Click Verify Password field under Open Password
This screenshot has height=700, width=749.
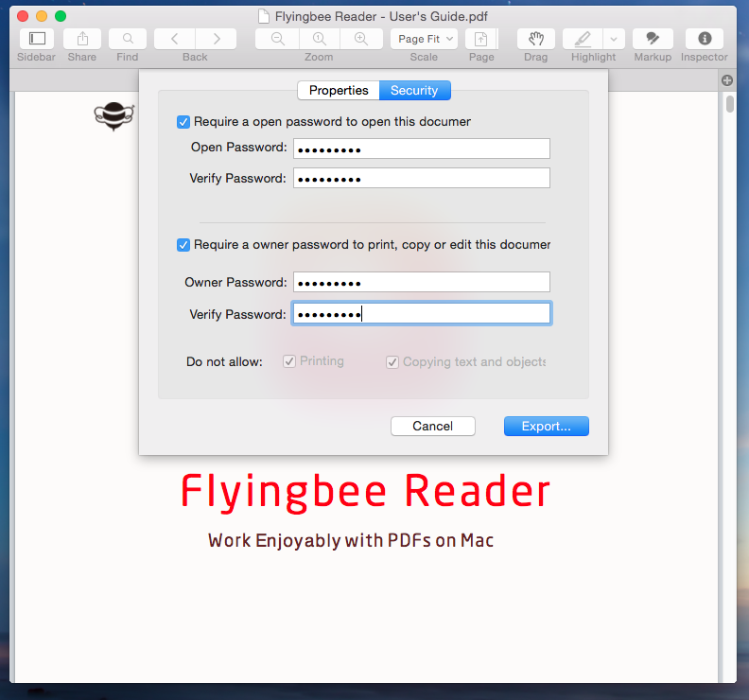coord(422,178)
